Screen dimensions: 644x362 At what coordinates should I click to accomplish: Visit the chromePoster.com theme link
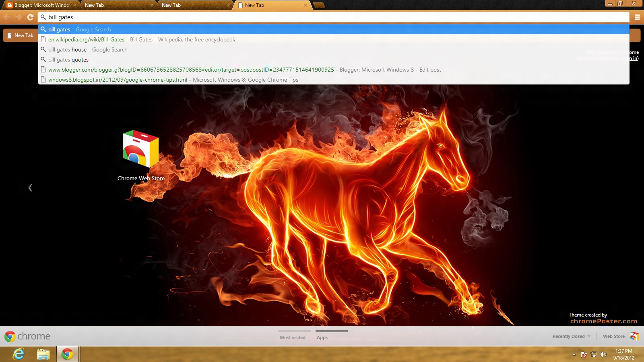[604, 321]
